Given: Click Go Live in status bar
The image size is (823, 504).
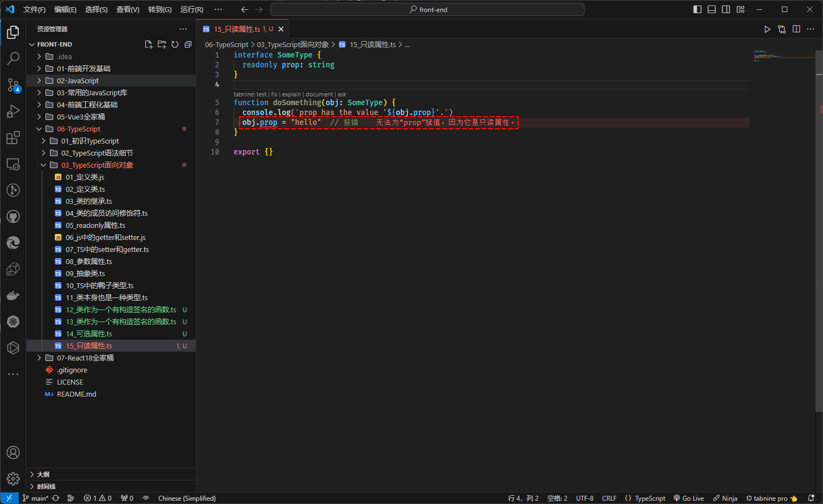Looking at the screenshot, I should click(689, 498).
